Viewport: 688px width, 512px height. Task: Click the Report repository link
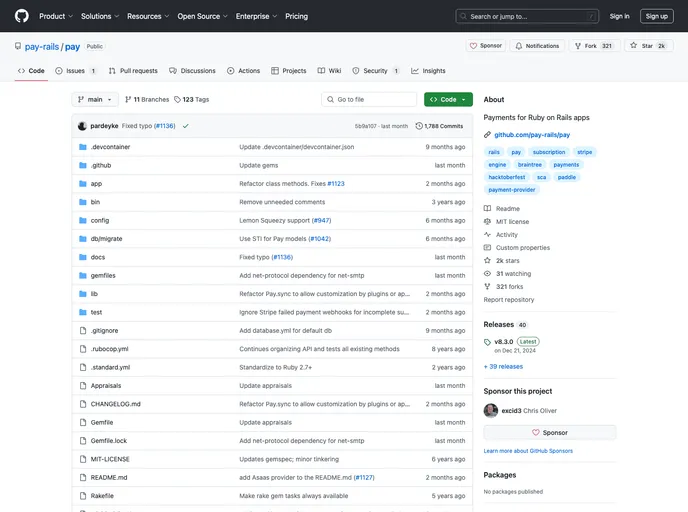pos(509,300)
